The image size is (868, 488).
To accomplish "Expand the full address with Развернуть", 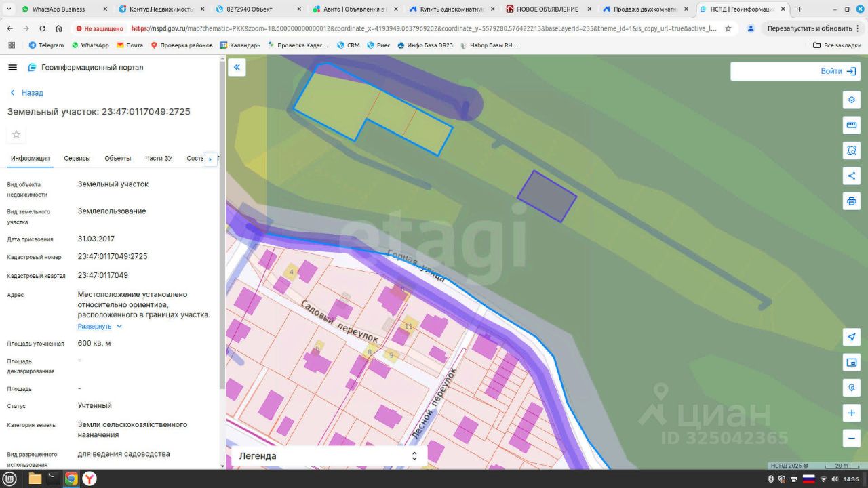I will tap(100, 326).
